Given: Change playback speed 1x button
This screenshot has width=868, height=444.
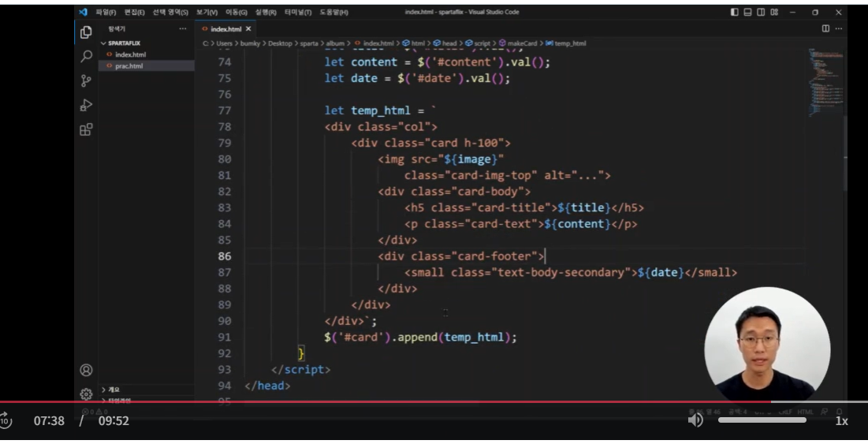Looking at the screenshot, I should [841, 421].
